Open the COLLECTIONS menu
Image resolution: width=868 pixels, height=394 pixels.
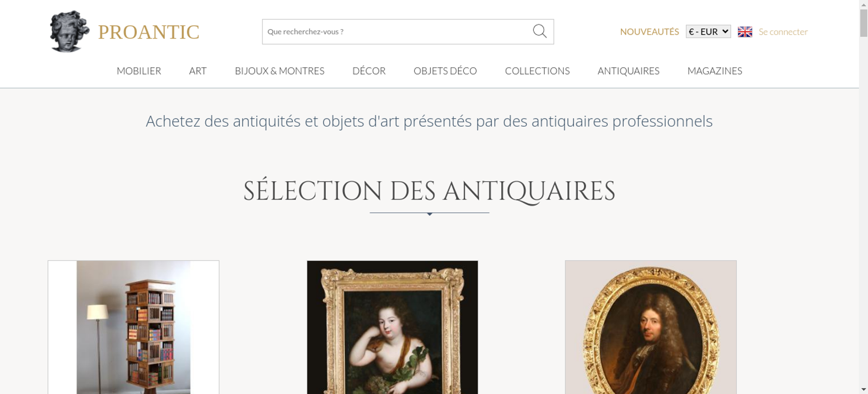pos(537,71)
